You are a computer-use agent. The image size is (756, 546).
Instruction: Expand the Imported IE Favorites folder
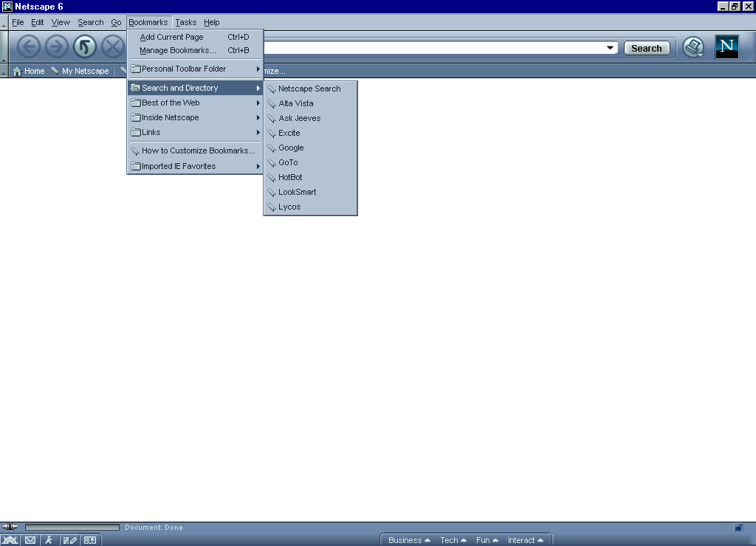(195, 166)
